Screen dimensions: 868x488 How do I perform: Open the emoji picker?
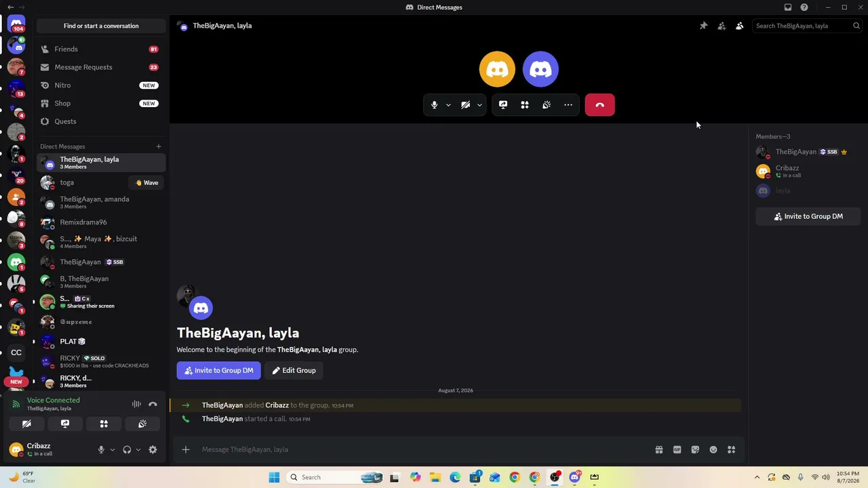tap(713, 449)
